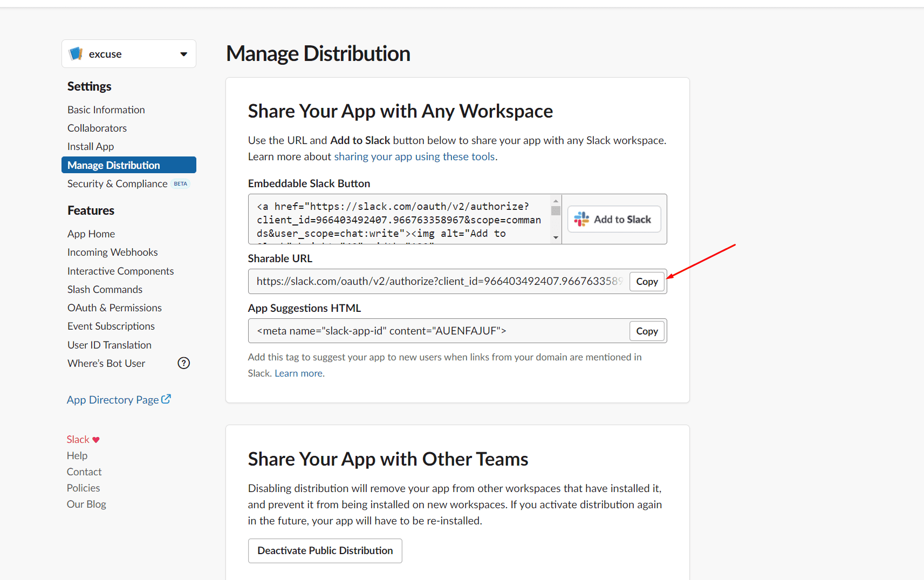Click the Embeddable Slack Button label
Image resolution: width=924 pixels, height=580 pixels.
309,183
